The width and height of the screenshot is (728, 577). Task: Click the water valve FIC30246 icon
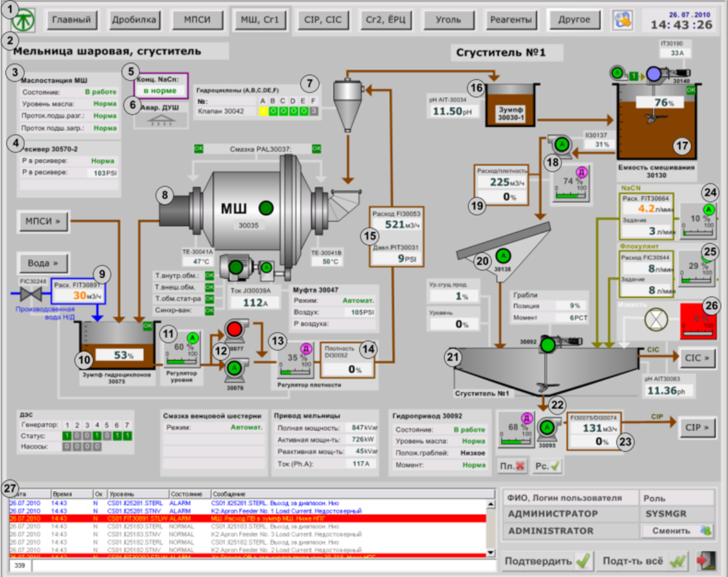[30, 293]
